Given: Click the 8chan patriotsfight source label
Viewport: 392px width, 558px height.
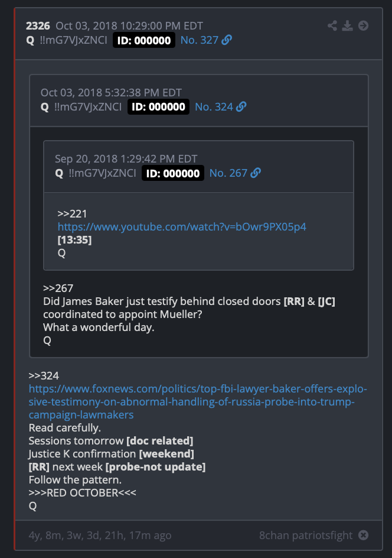Looking at the screenshot, I should (306, 535).
